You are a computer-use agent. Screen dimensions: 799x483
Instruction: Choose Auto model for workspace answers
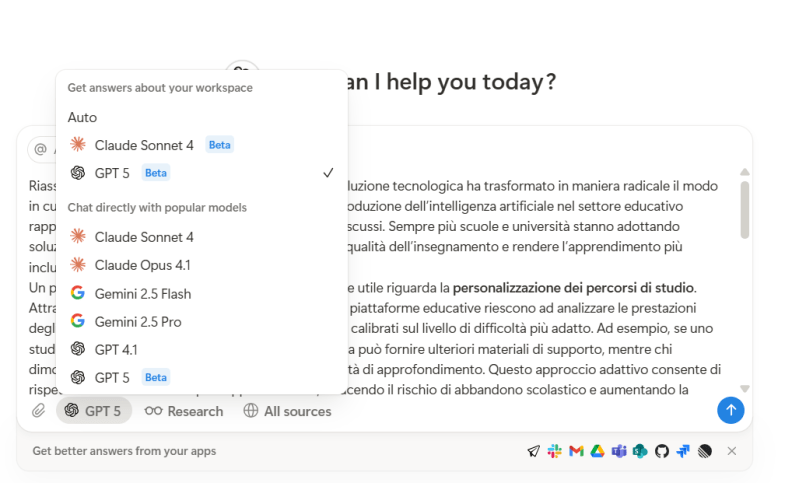tap(83, 117)
